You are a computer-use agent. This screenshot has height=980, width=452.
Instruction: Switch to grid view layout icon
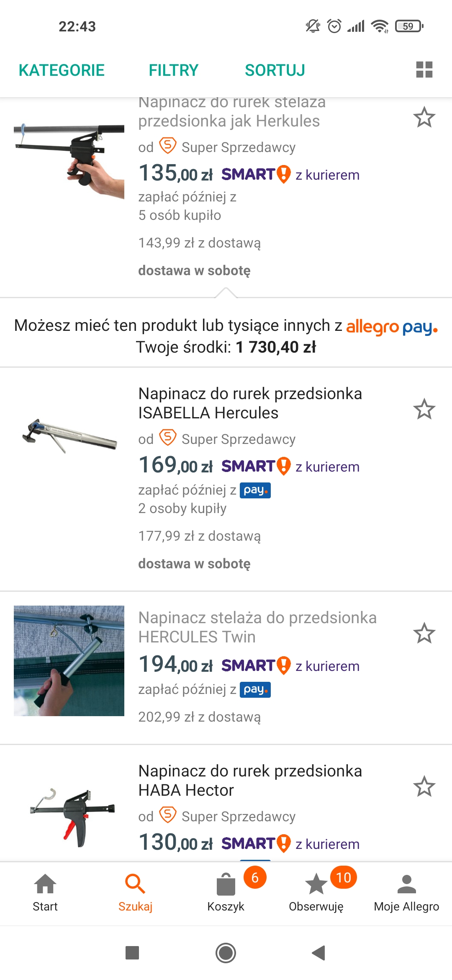424,70
